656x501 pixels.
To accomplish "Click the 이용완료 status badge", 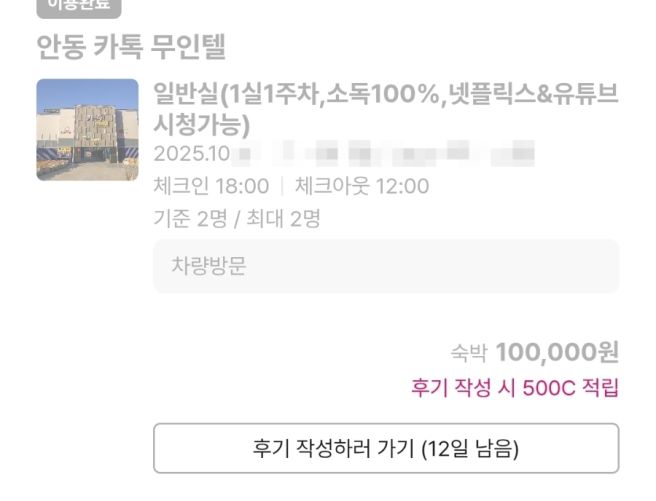I will click(x=78, y=6).
